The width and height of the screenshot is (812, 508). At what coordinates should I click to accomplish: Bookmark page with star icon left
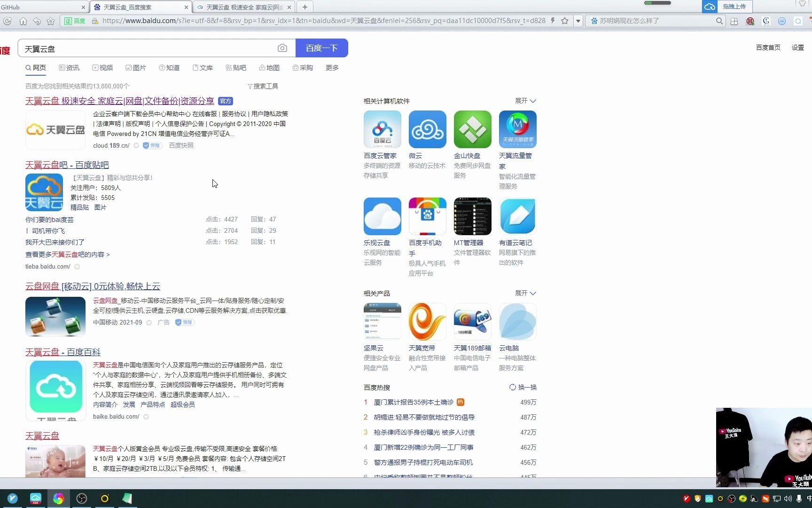point(51,21)
